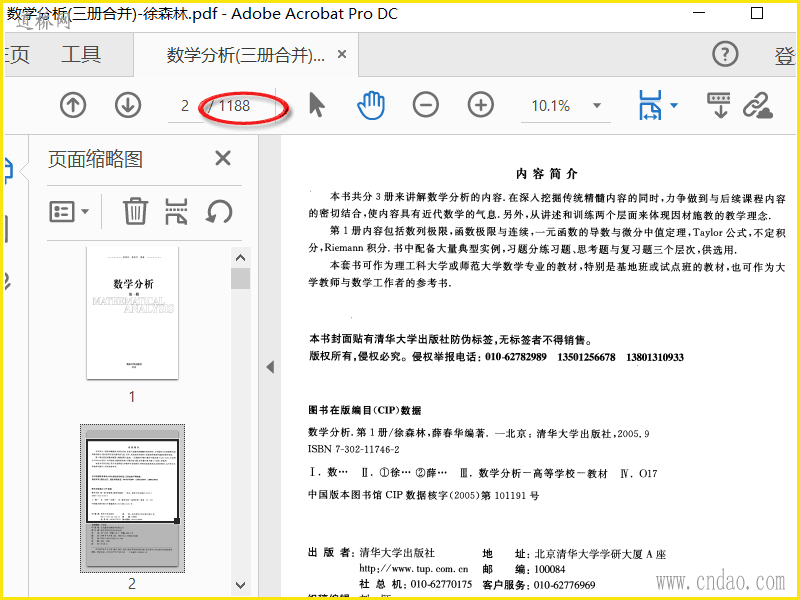This screenshot has height=600, width=800.
Task: Click the page layout icon beside the trash icon
Action: tap(177, 211)
